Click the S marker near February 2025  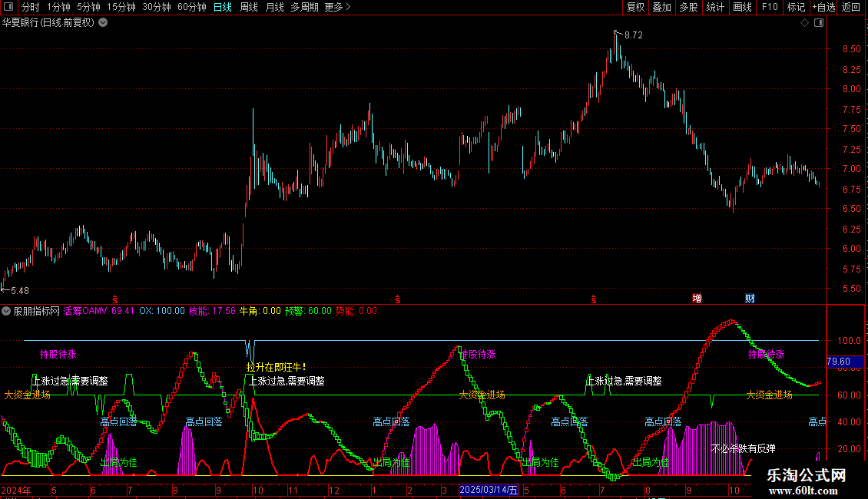click(397, 299)
